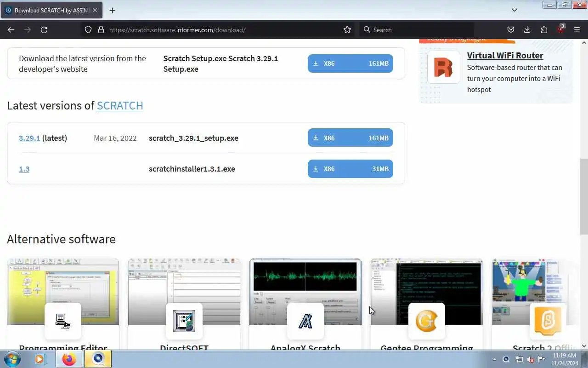Open the Virtual WiFi Router link
588x368 pixels.
point(505,55)
